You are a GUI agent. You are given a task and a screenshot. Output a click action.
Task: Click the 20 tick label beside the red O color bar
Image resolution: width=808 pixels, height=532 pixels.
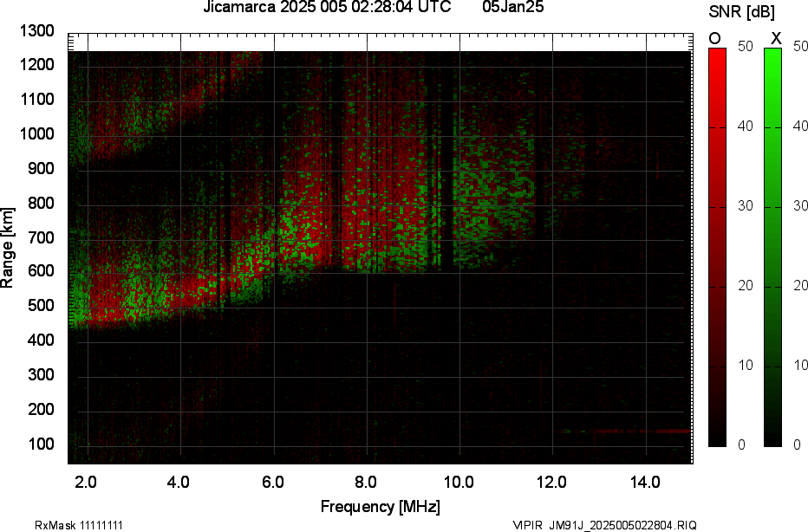pos(745,286)
